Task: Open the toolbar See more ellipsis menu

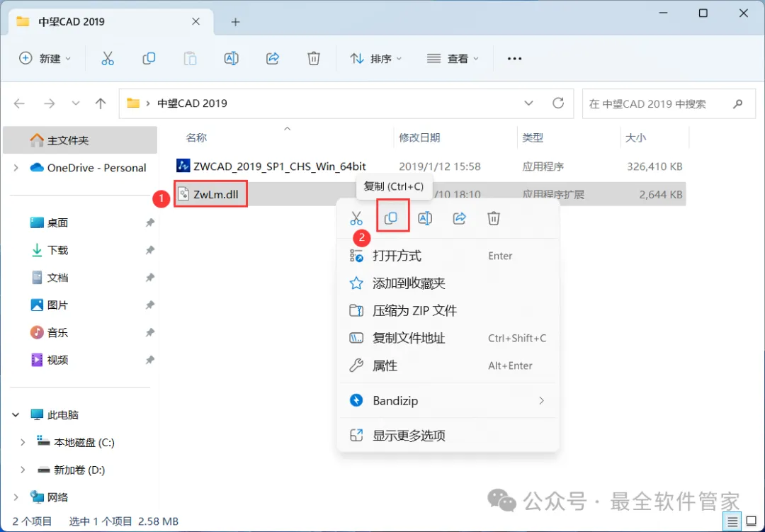Action: pyautogui.click(x=514, y=59)
